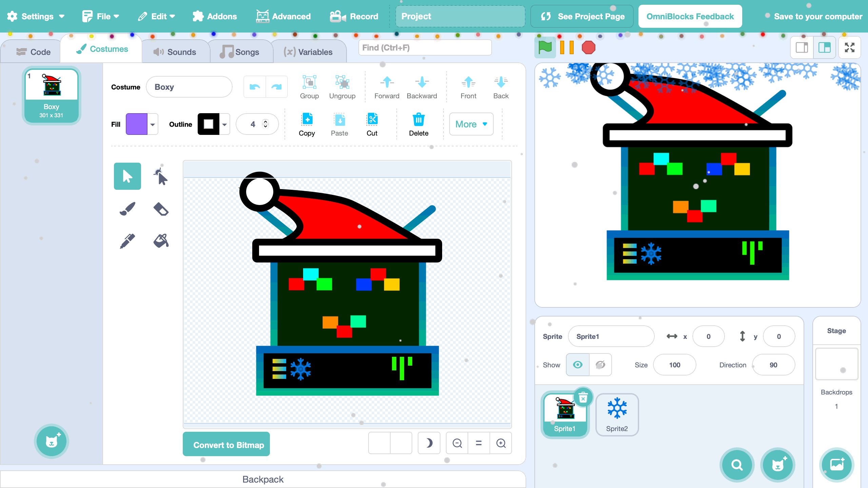
Task: Click the green flag icon
Action: [545, 47]
